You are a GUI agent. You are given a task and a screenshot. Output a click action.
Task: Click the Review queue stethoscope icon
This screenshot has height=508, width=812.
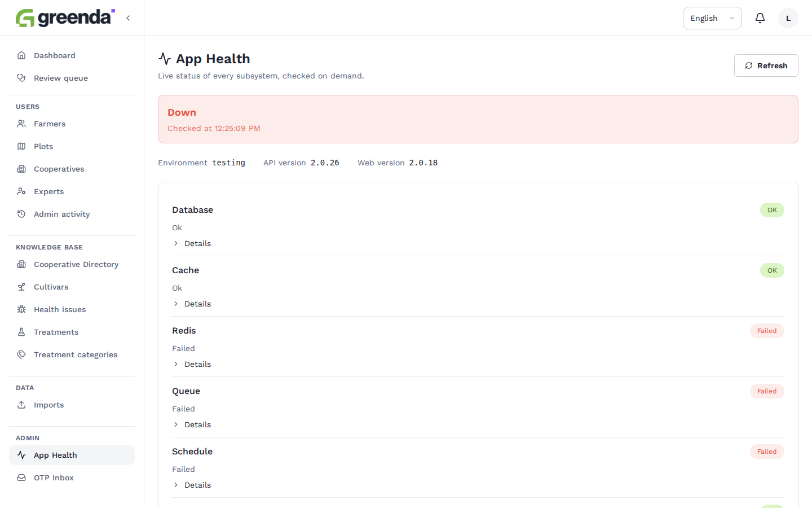21,78
